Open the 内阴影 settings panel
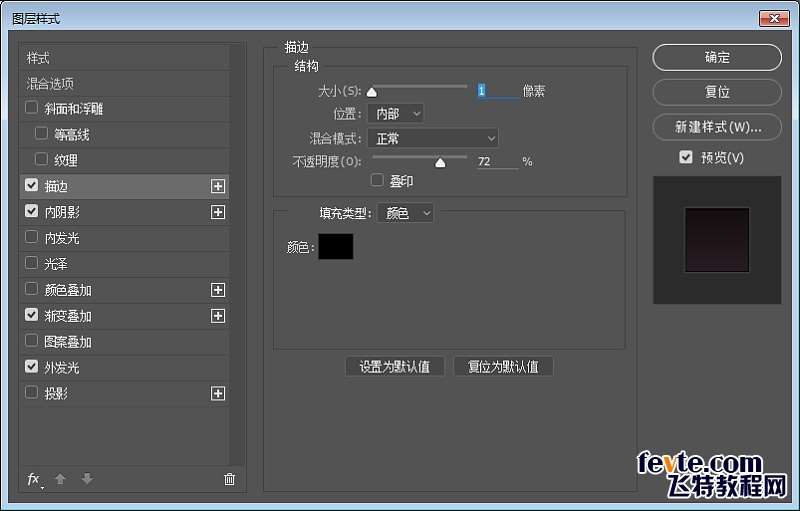Screen dimensions: 800x511 coord(62,212)
